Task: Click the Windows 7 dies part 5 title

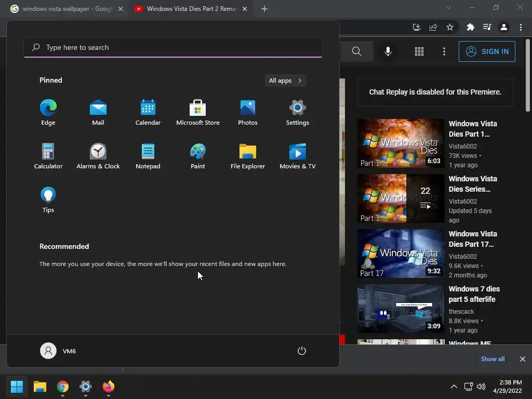Action: pyautogui.click(x=474, y=294)
